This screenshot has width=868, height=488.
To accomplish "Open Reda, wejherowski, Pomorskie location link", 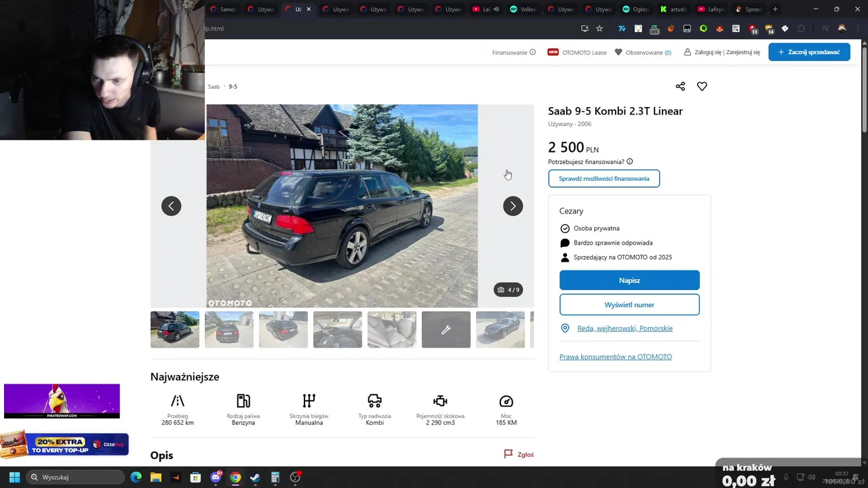I will [x=625, y=328].
